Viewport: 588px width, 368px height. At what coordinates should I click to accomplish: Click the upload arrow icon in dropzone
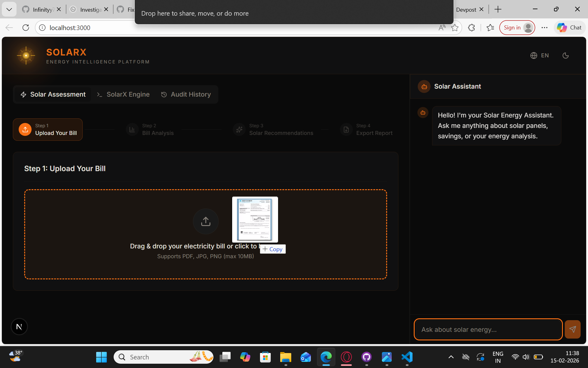pyautogui.click(x=205, y=221)
